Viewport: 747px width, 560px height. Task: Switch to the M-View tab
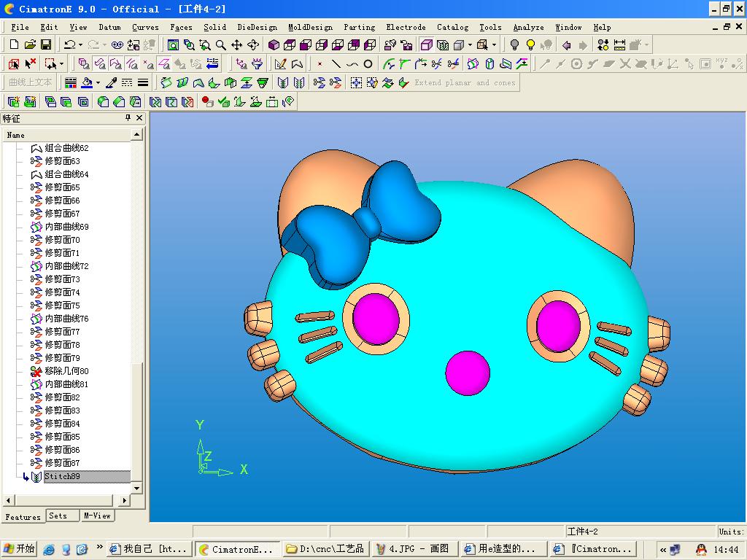point(97,516)
